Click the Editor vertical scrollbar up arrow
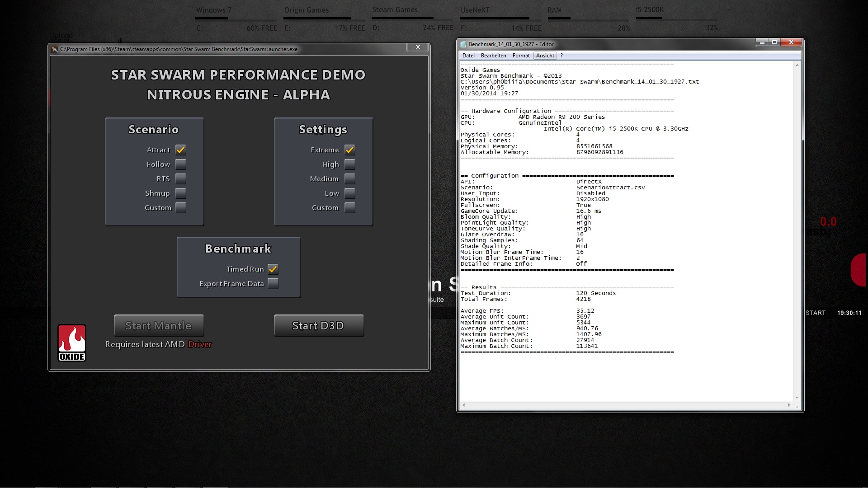The width and height of the screenshot is (868, 488). [797, 66]
